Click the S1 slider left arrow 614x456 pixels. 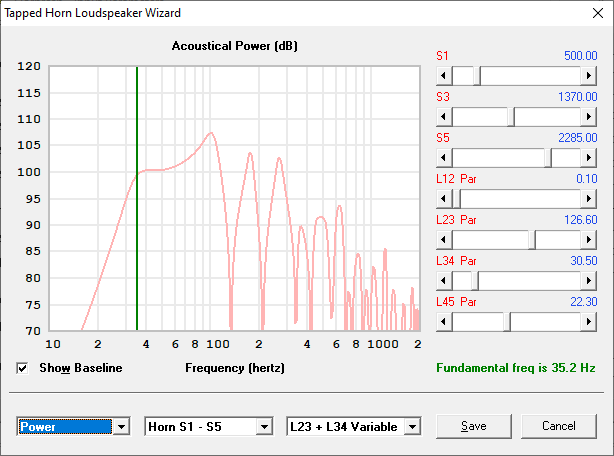click(x=444, y=76)
